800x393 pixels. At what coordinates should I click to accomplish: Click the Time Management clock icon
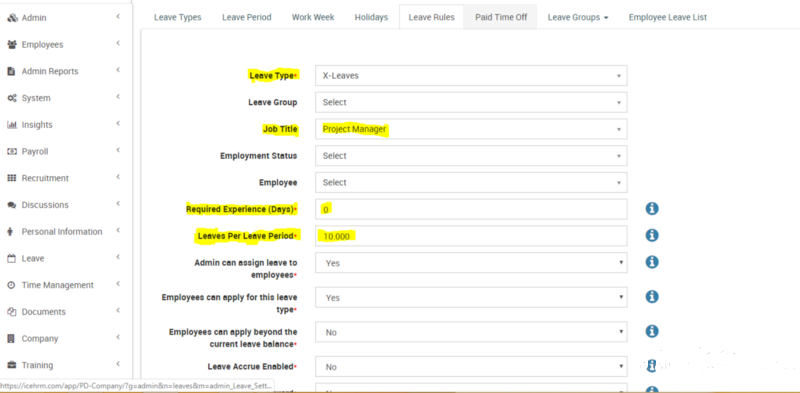coord(11,285)
